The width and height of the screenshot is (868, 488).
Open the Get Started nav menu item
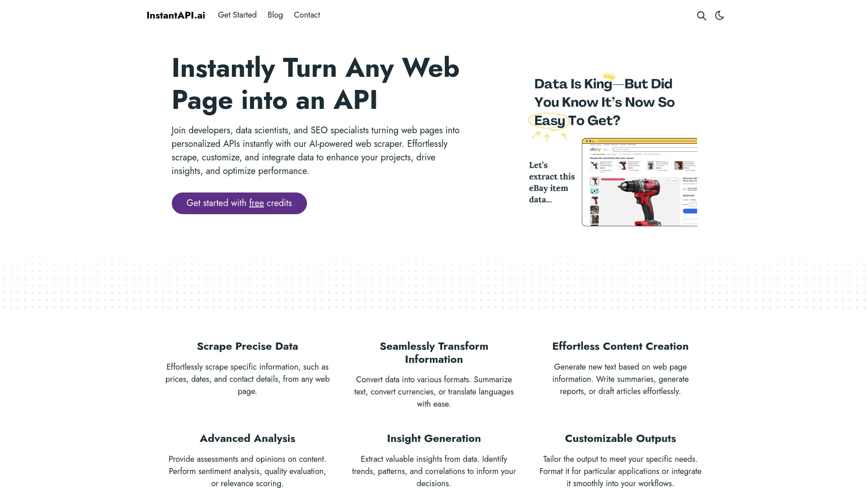pos(237,15)
